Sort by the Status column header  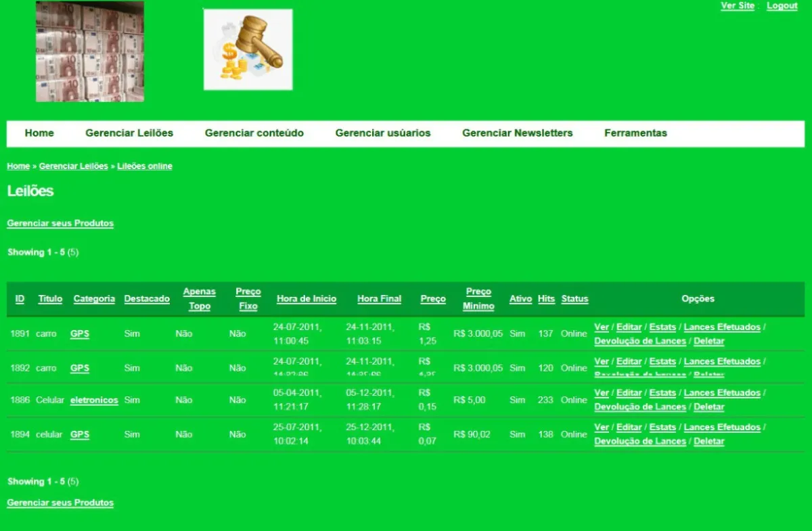coord(574,299)
